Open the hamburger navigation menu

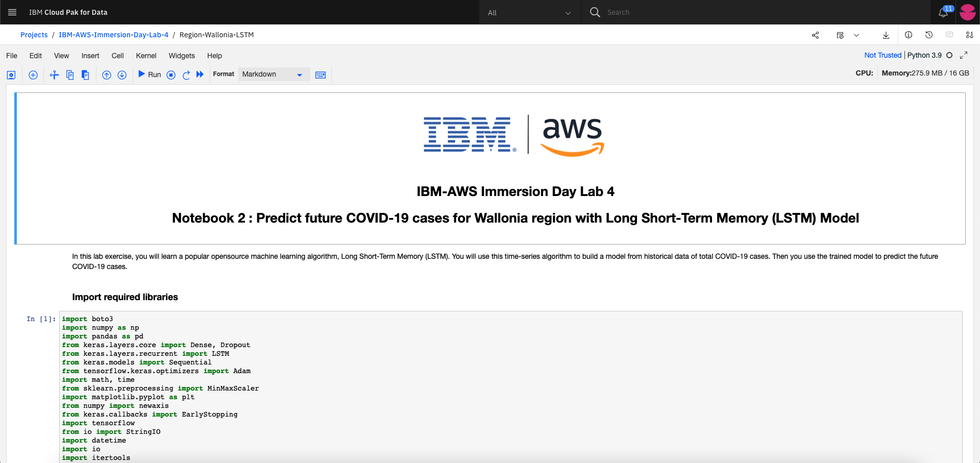(x=12, y=12)
